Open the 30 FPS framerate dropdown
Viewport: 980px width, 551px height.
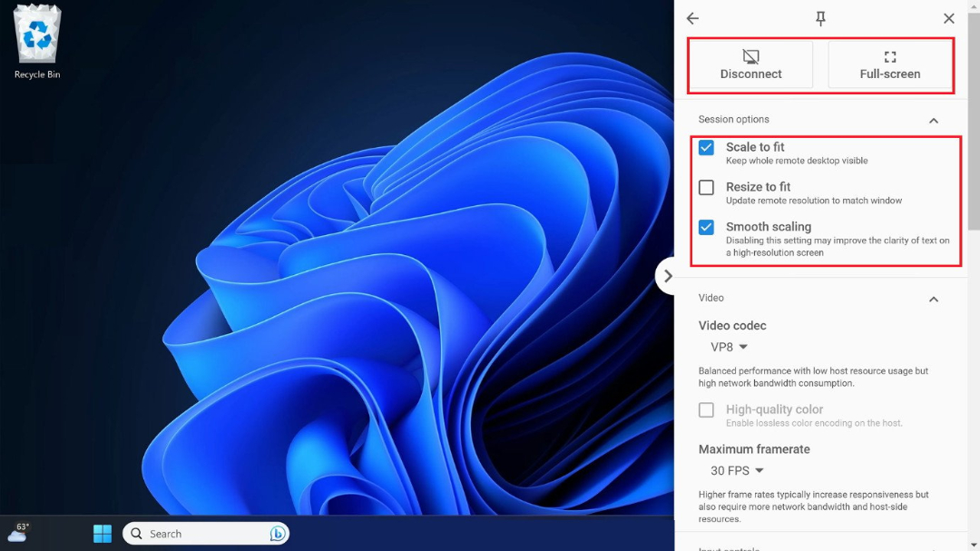(x=737, y=470)
